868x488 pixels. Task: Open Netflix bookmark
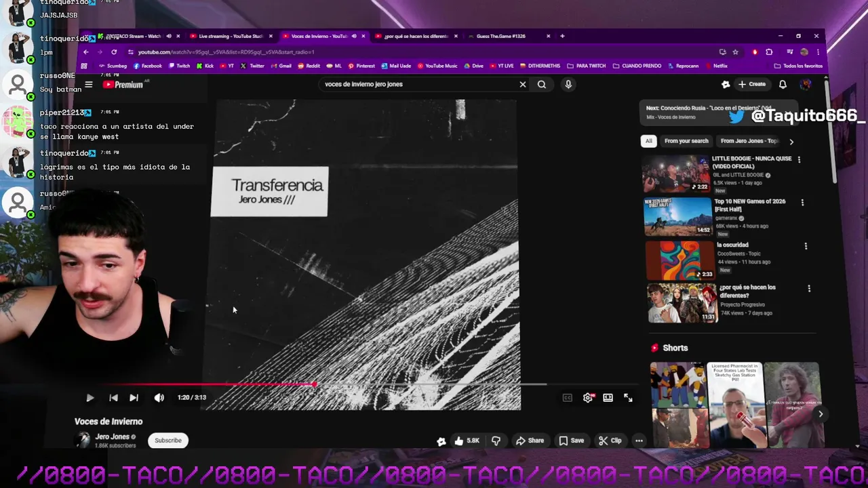tap(716, 66)
